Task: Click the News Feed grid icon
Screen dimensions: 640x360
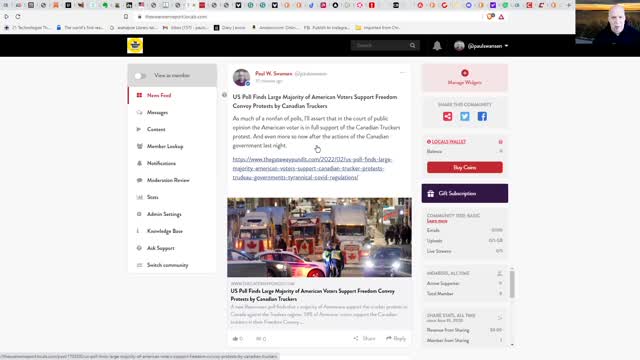Action: coord(139,95)
